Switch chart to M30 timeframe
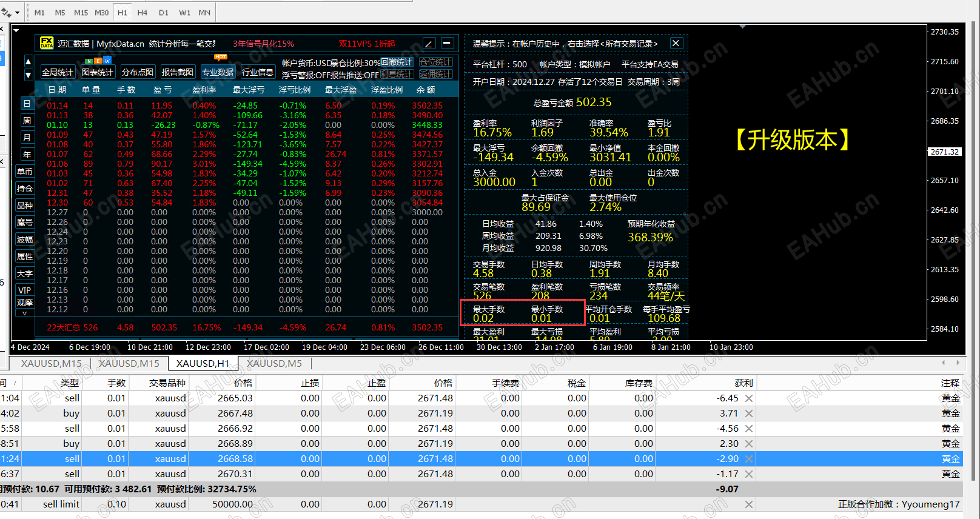 (101, 12)
